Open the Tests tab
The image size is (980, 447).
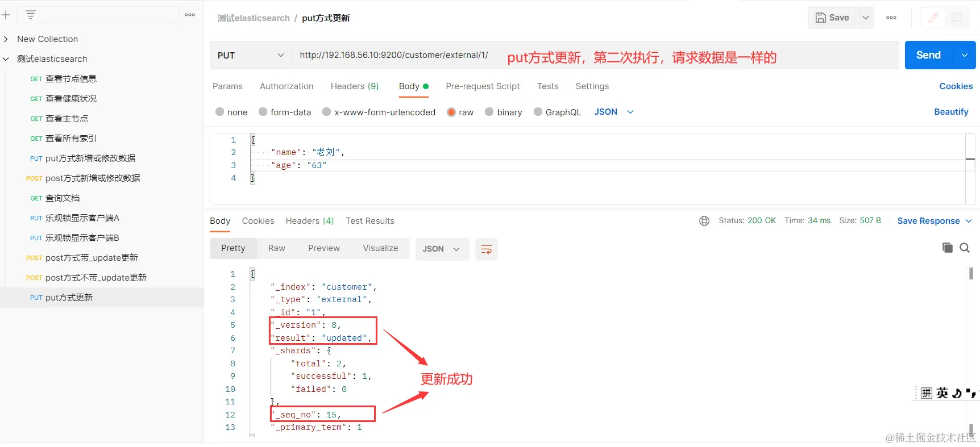548,86
